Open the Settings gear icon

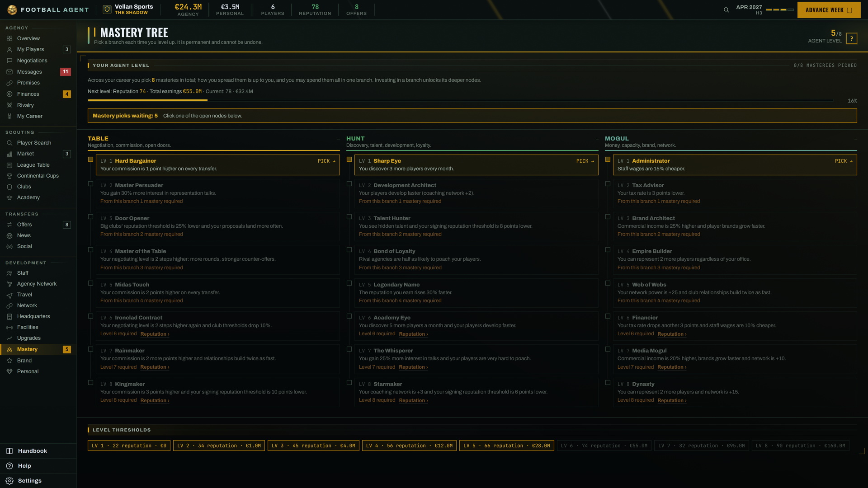coord(9,481)
